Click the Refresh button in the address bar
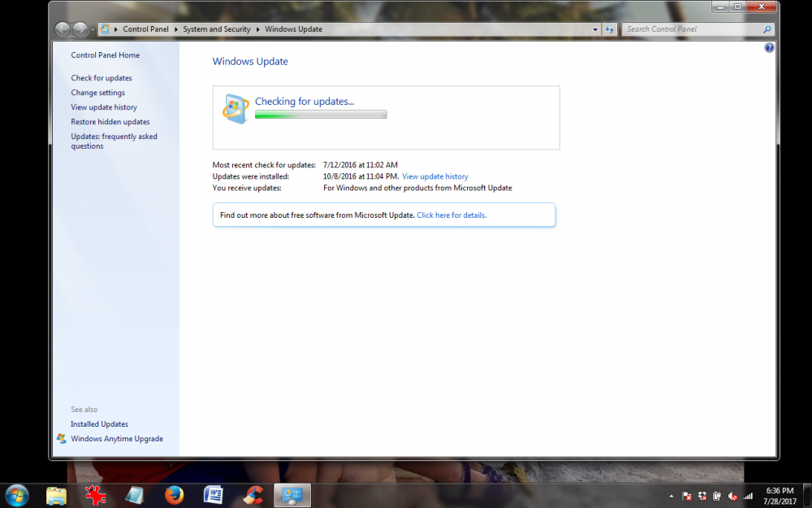The height and width of the screenshot is (508, 812). point(610,28)
